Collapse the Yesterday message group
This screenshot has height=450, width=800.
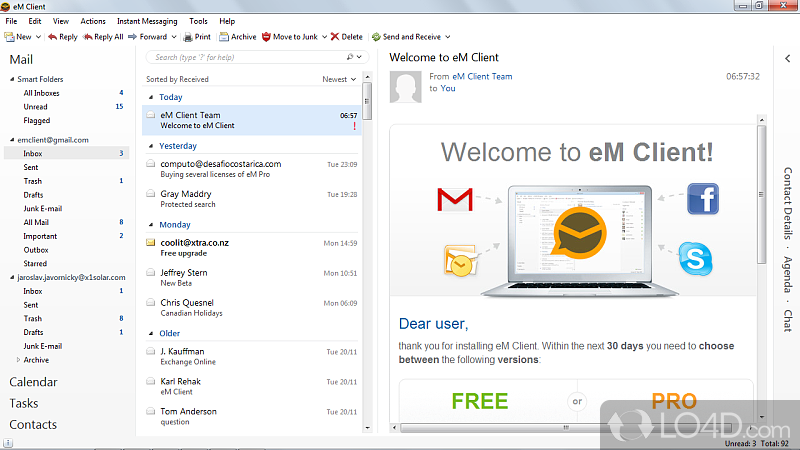pos(151,146)
